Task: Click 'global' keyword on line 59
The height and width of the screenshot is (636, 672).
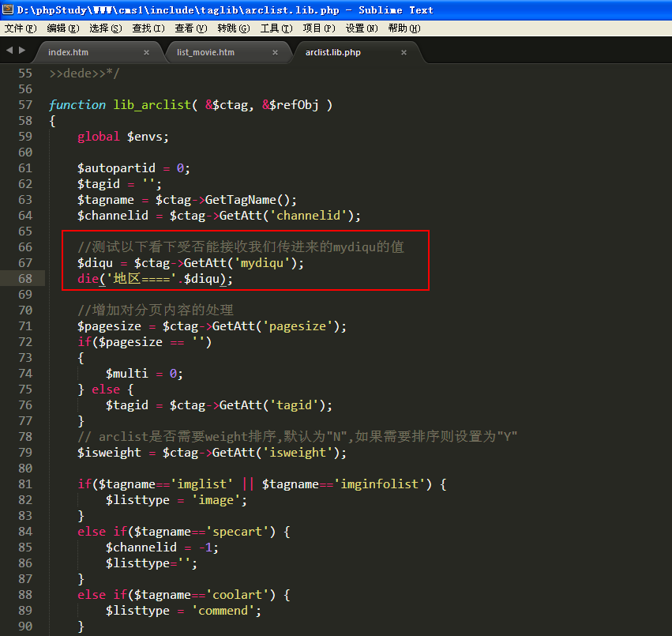Action: (x=98, y=137)
